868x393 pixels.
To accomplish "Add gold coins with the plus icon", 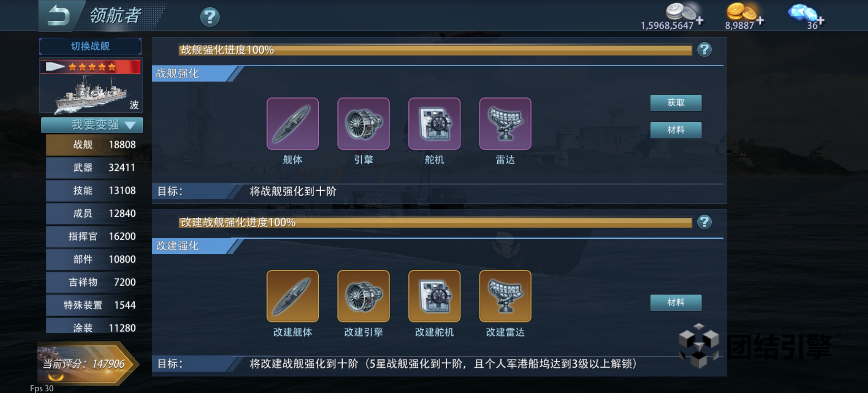I will pos(760,21).
